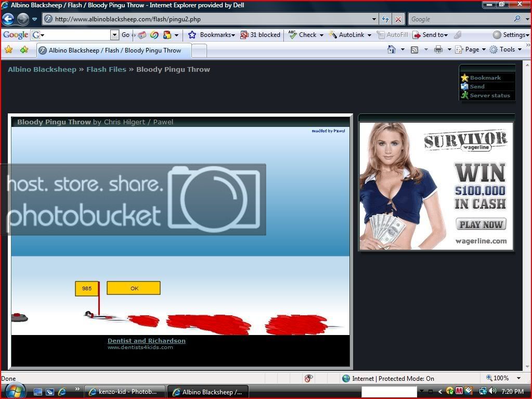Click the Bookmark link with star icon
The height and width of the screenshot is (399, 532).
click(x=481, y=78)
